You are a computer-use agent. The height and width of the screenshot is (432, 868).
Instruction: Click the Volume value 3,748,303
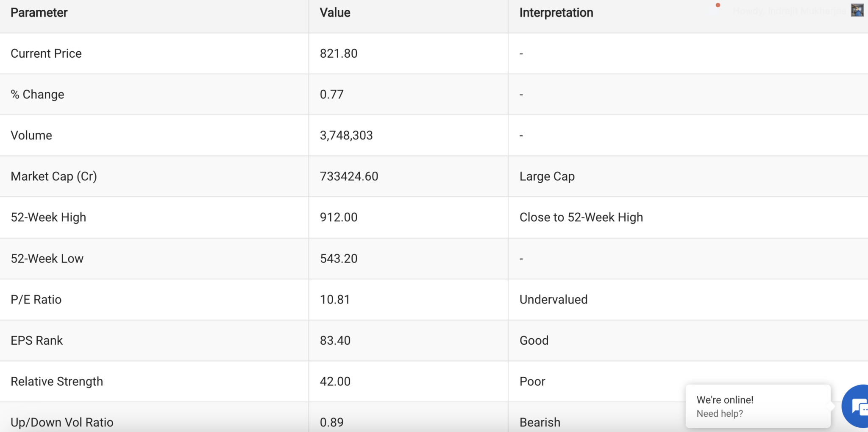[346, 135]
